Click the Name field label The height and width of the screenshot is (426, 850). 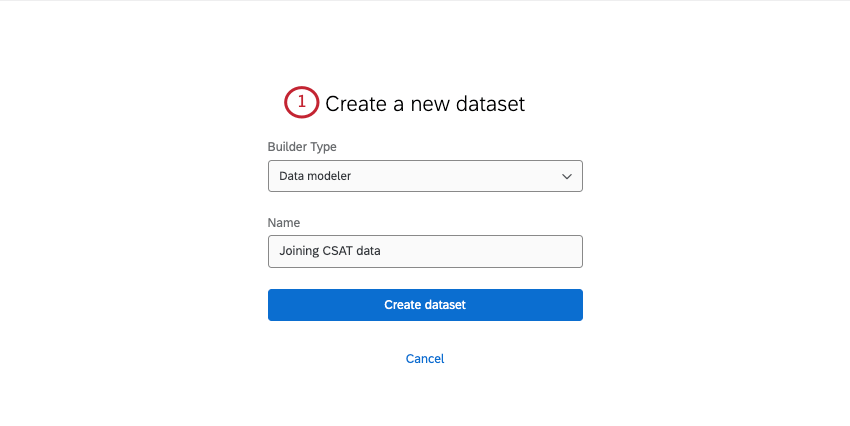tap(284, 223)
